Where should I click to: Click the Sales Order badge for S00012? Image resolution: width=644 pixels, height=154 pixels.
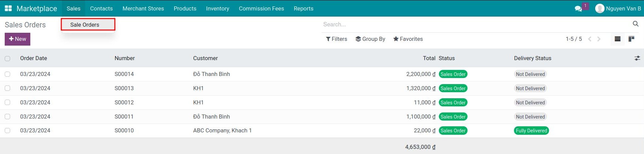(453, 103)
